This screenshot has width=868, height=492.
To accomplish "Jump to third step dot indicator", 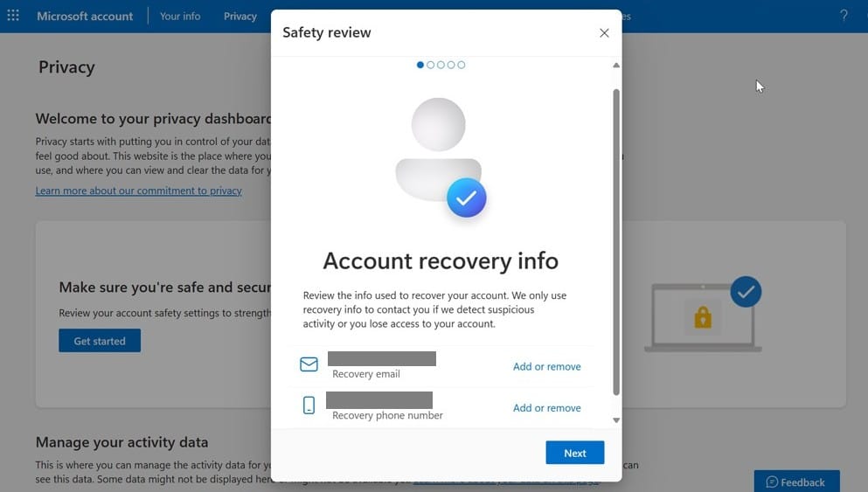I will tap(441, 65).
